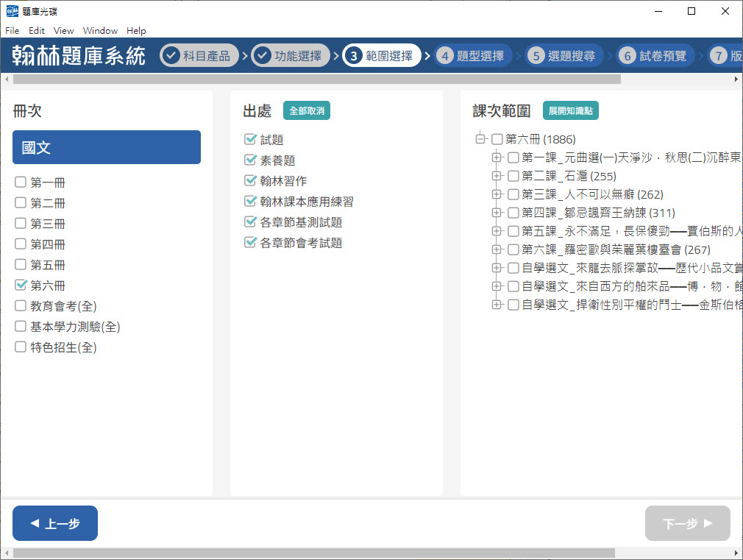Go to step 功能選擇

point(291,55)
